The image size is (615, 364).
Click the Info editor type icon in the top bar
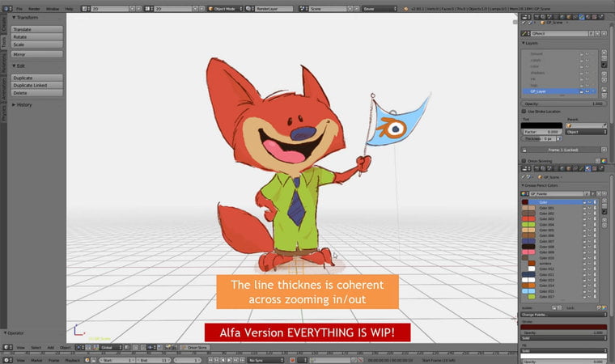tap(7, 9)
